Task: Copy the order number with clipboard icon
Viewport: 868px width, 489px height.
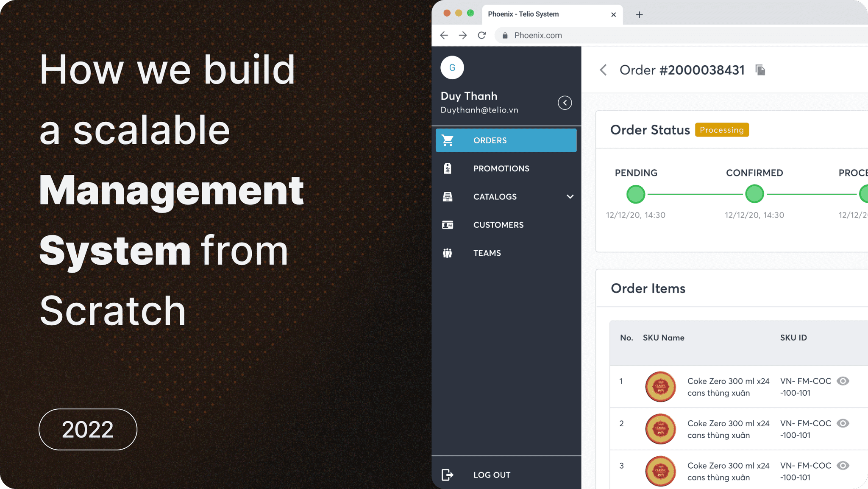Action: point(760,70)
